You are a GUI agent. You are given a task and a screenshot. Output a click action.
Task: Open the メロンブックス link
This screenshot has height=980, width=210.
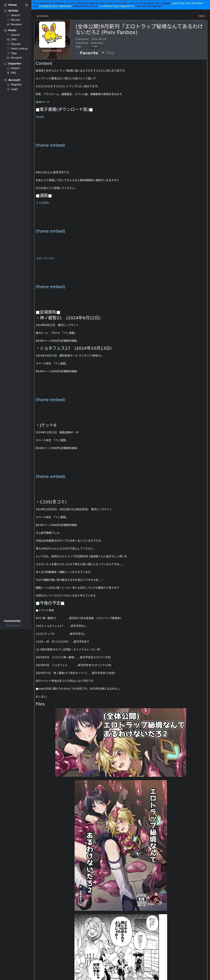pos(45,258)
